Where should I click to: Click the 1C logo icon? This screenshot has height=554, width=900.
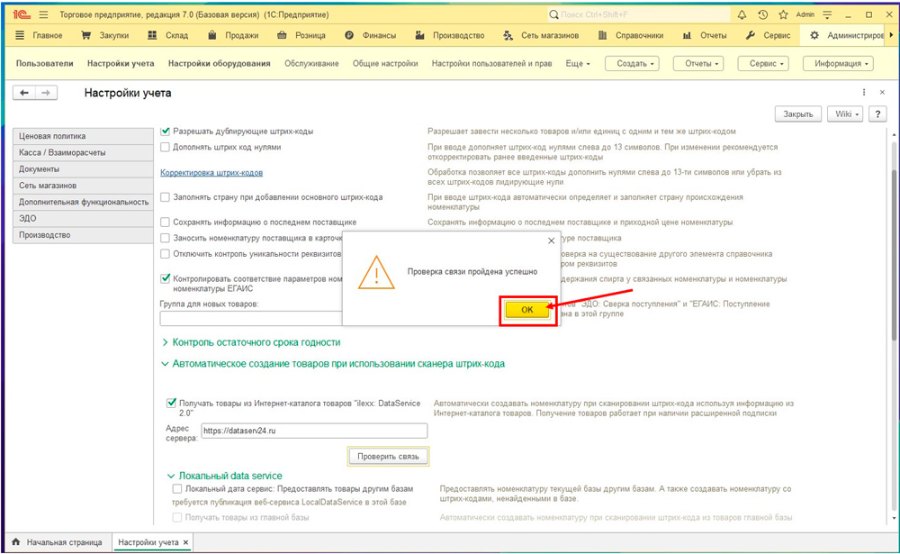(21, 14)
